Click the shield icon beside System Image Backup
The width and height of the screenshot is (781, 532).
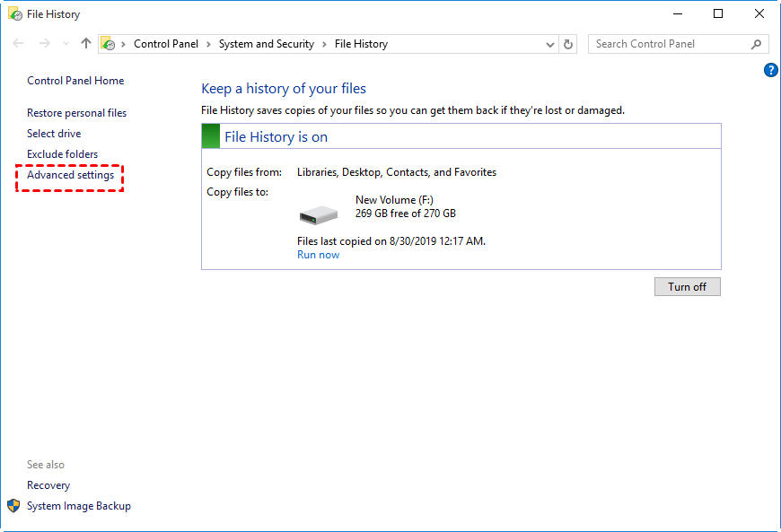(x=13, y=506)
